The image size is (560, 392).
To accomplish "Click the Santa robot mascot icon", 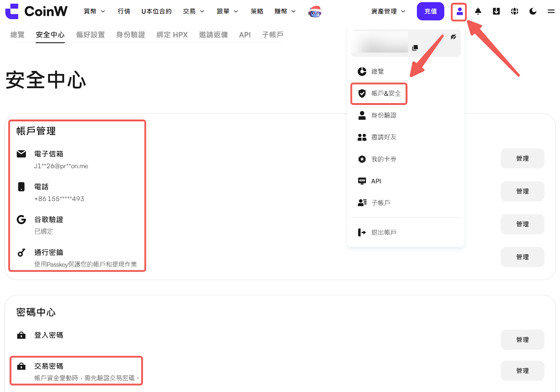I will point(315,12).
